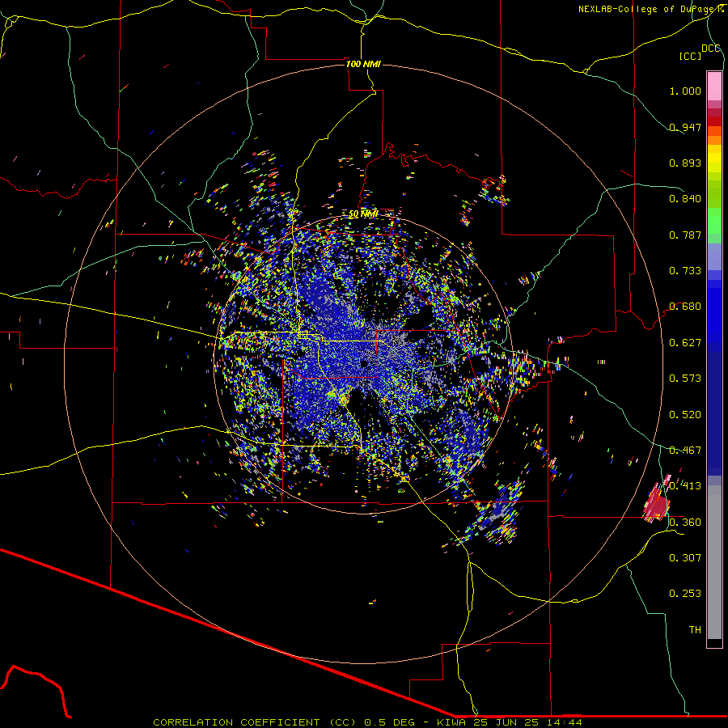Pick the light pink color bar segment
This screenshot has height=728, width=728.
(714, 86)
